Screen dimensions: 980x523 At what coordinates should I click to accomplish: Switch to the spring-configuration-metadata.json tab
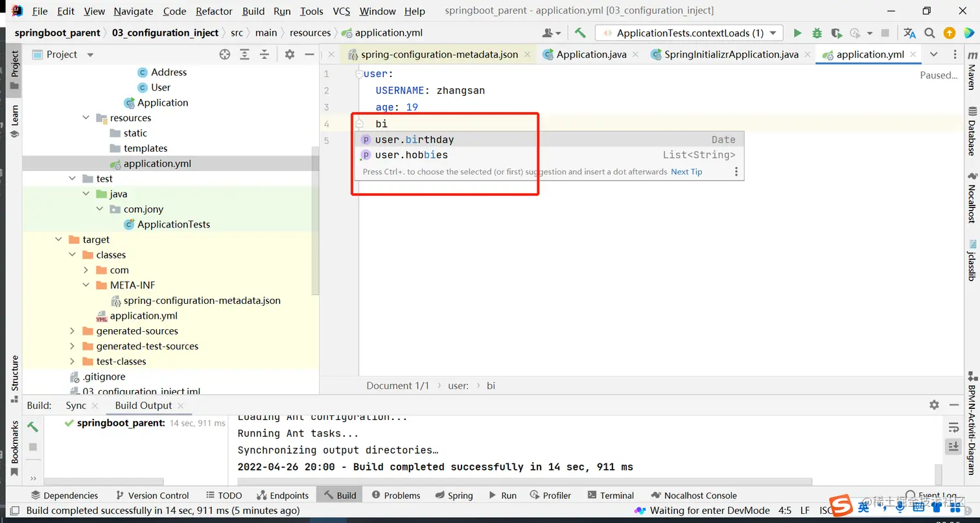439,54
